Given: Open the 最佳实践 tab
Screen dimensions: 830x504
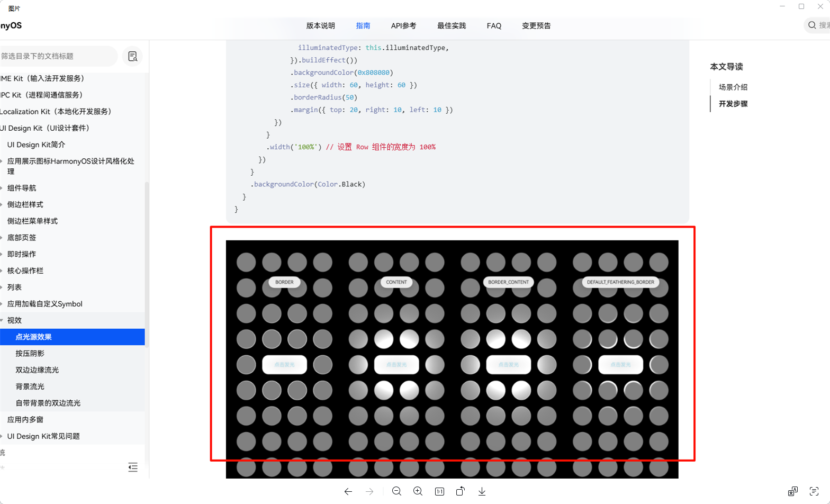Looking at the screenshot, I should (x=452, y=25).
